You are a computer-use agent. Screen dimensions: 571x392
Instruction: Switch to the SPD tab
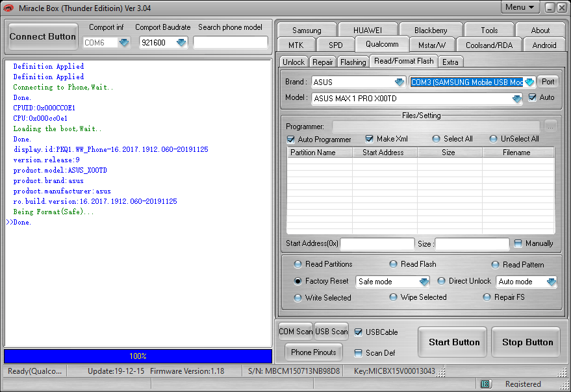[335, 45]
